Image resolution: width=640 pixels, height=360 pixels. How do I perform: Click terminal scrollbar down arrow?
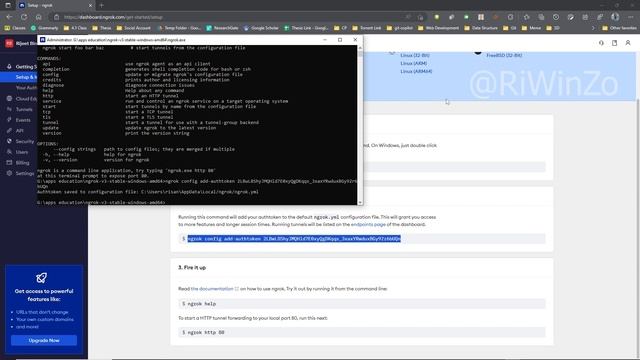tap(360, 202)
